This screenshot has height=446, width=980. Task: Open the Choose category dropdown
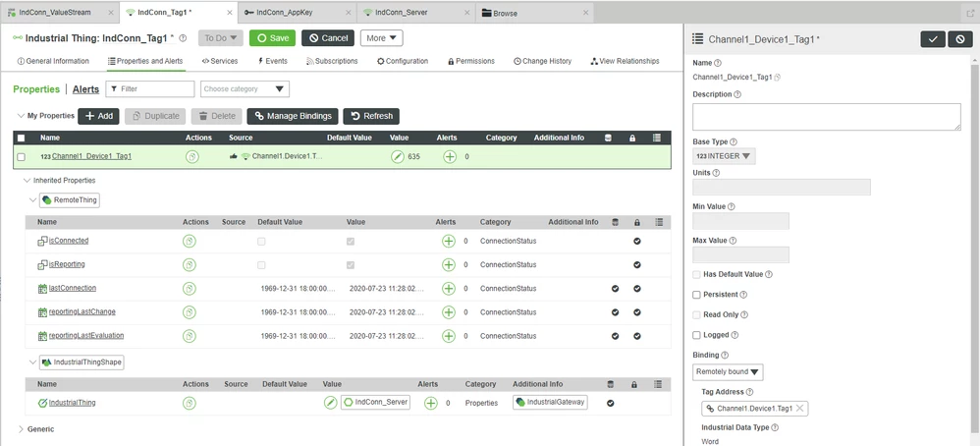245,88
